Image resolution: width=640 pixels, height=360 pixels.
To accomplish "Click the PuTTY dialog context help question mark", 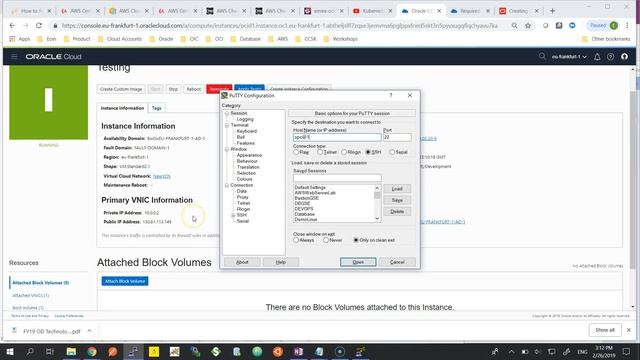I will click(391, 96).
